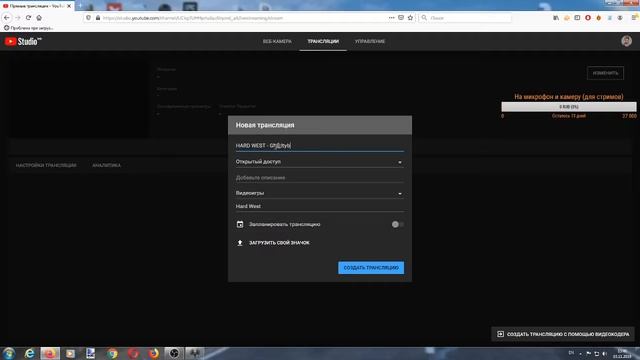
Task: Open the АНАЛИТИКА tab
Action: pyautogui.click(x=107, y=165)
